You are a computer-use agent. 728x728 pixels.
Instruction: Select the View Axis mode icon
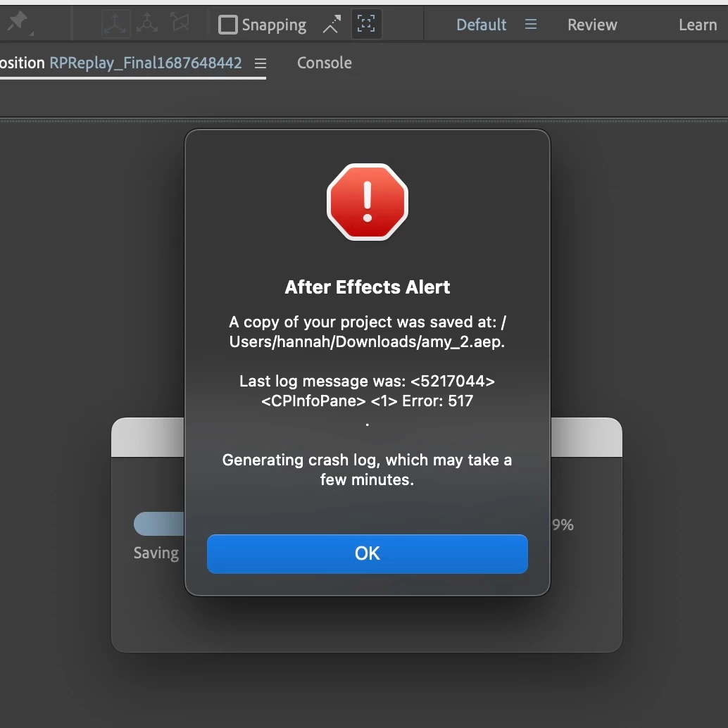(x=180, y=22)
